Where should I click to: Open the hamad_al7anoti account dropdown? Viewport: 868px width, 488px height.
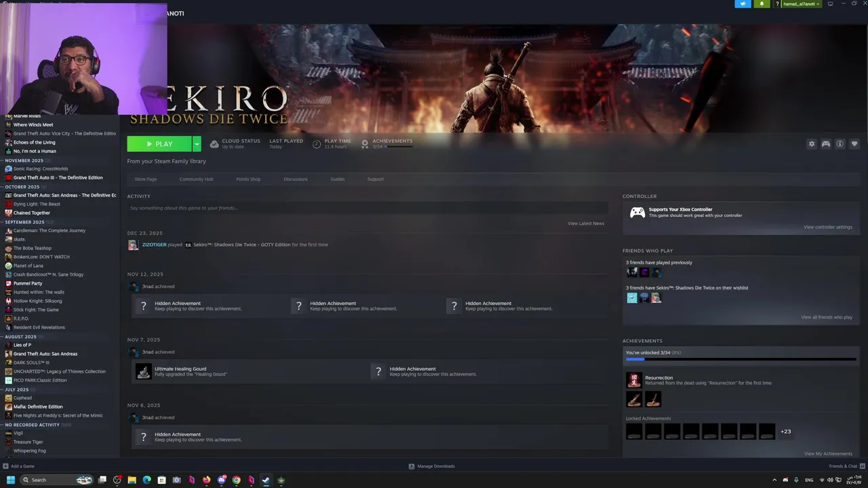[802, 4]
